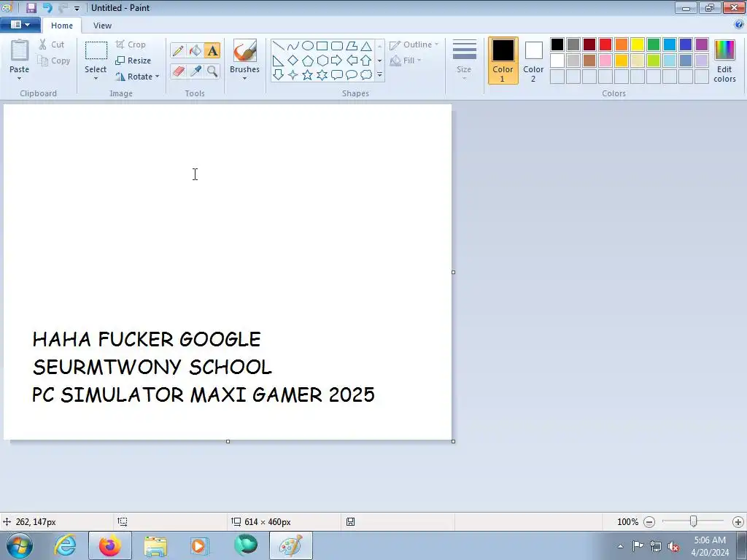Expand the Shapes gallery more arrow
Screen dimensions: 747x560
pyautogui.click(x=379, y=75)
